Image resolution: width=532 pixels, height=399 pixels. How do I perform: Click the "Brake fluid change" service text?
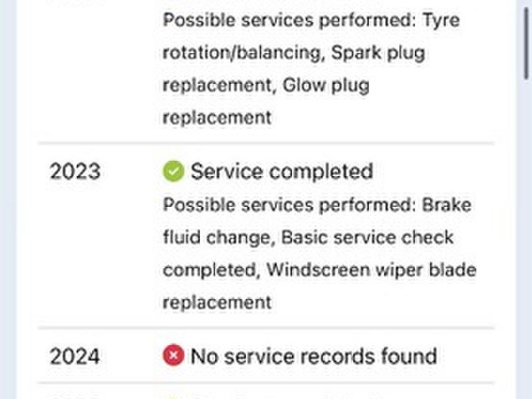447,205
